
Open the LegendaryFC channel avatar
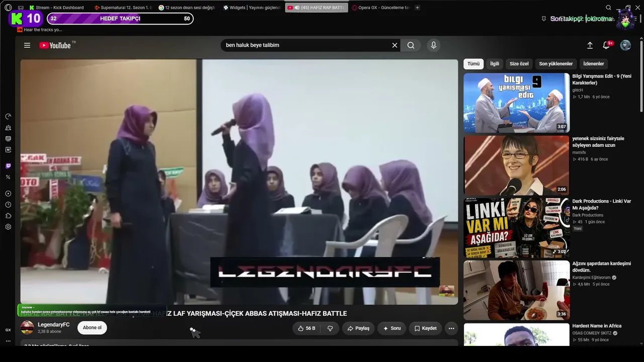coord(27,328)
